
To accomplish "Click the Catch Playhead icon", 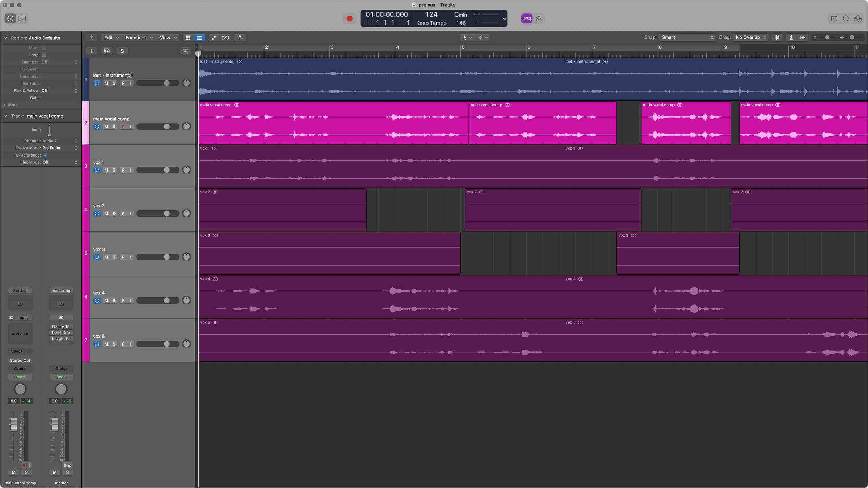I will point(240,38).
